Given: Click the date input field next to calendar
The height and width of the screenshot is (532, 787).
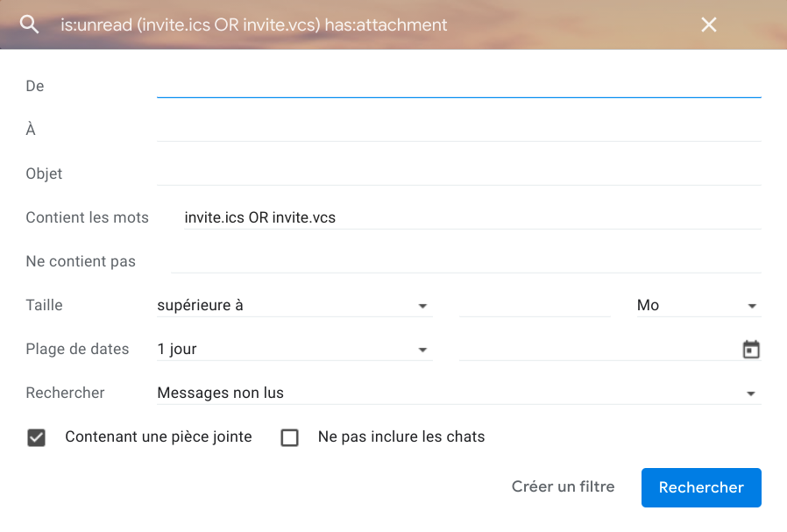Looking at the screenshot, I should point(599,349).
